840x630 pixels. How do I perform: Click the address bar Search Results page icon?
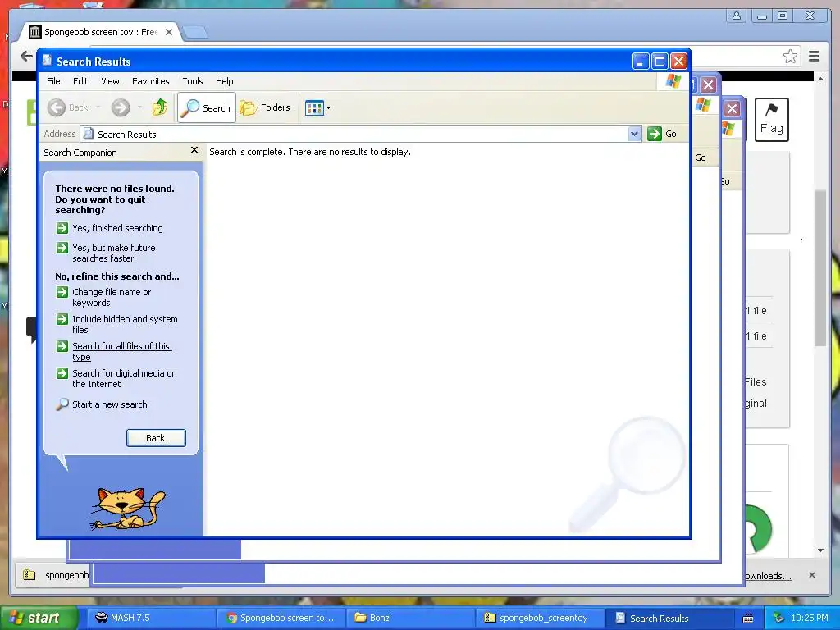tap(89, 134)
